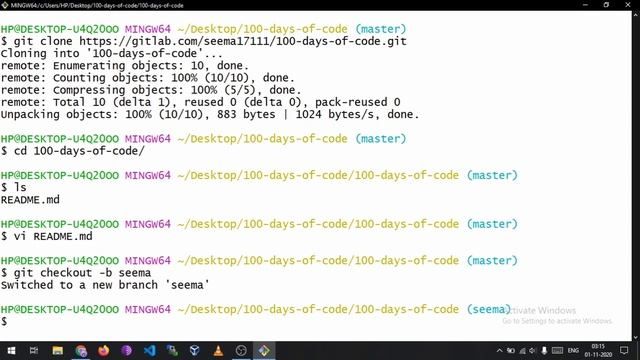Restore down the MINGW64 terminal window
This screenshot has height=360, width=640.
(606, 5)
